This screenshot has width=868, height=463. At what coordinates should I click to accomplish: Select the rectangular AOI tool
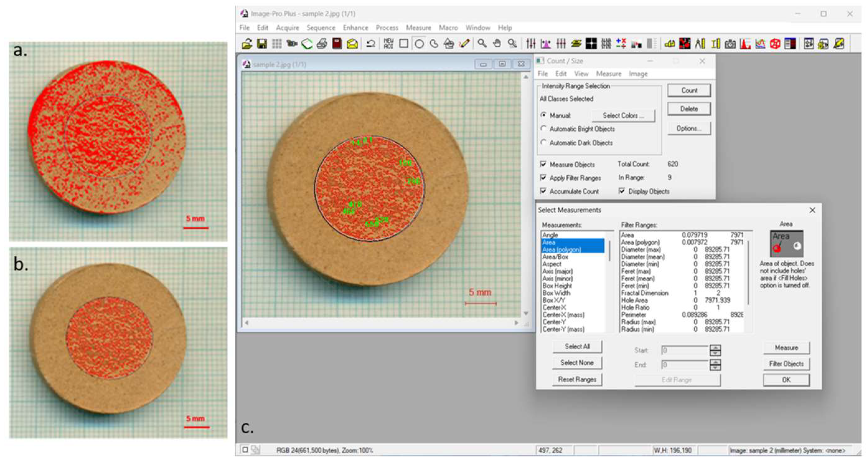[x=404, y=44]
